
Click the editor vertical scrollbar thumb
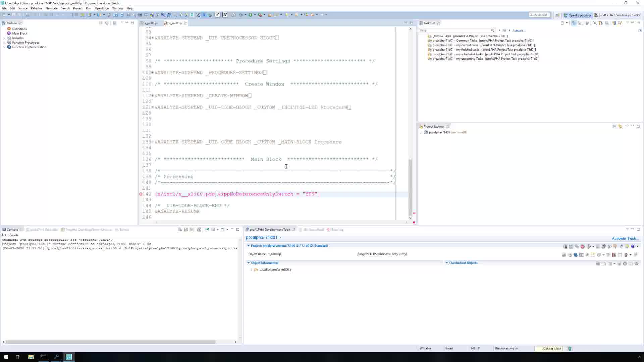(x=410, y=187)
